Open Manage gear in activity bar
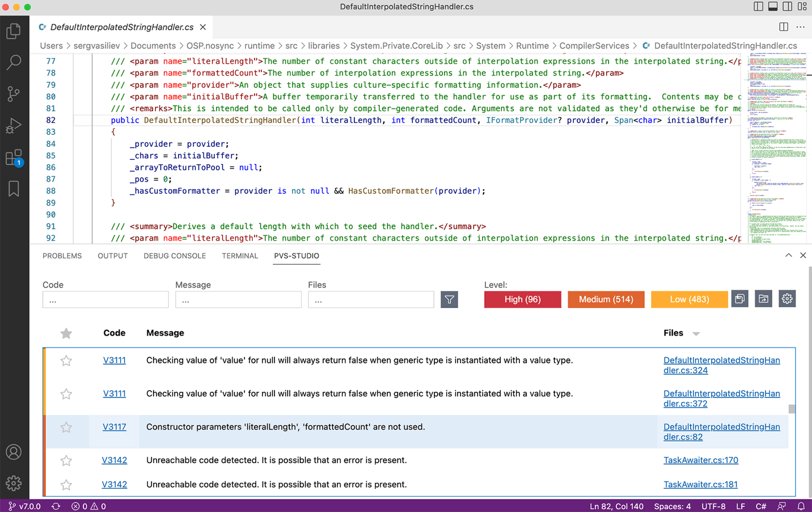The image size is (812, 512). click(x=14, y=483)
